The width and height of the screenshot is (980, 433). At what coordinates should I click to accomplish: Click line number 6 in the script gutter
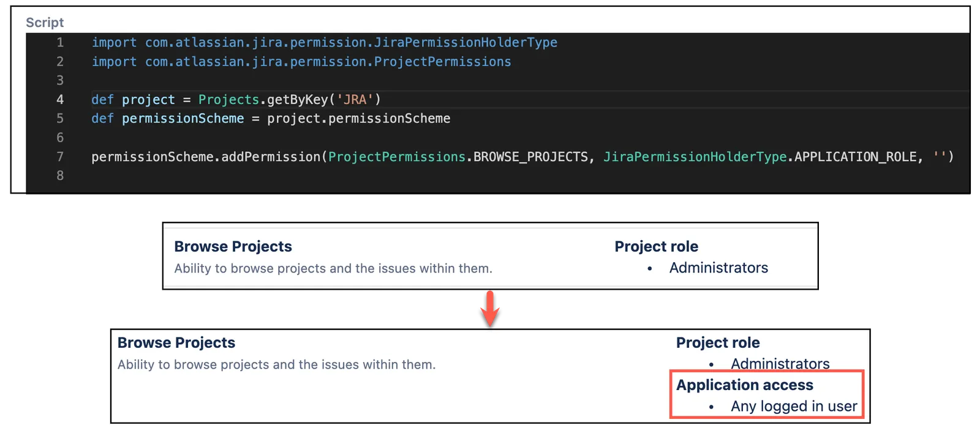coord(60,138)
